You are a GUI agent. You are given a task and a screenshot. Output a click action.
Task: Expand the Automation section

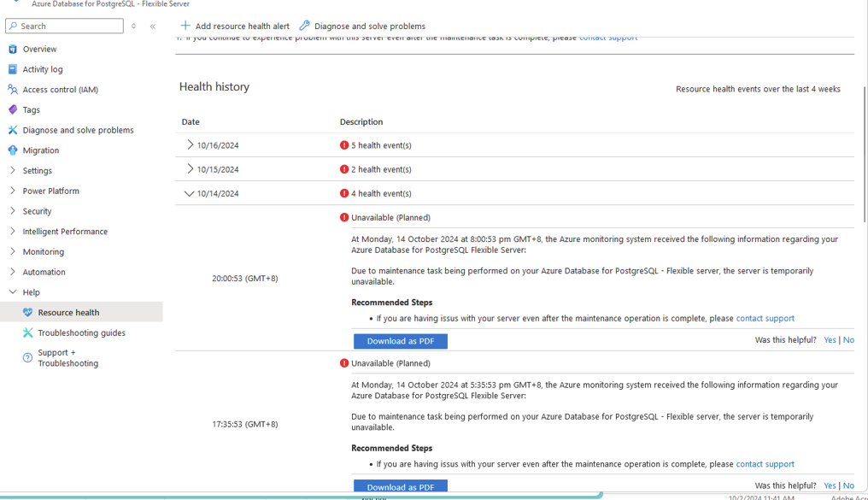point(13,272)
